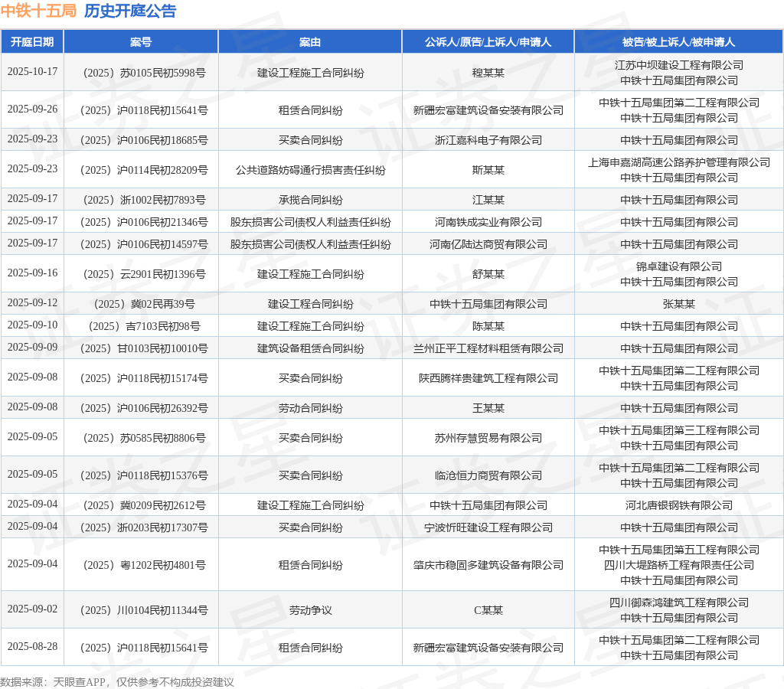The height and width of the screenshot is (689, 784).
Task: Click the 数据来源 天眼查APP footer note
Action: [117, 682]
